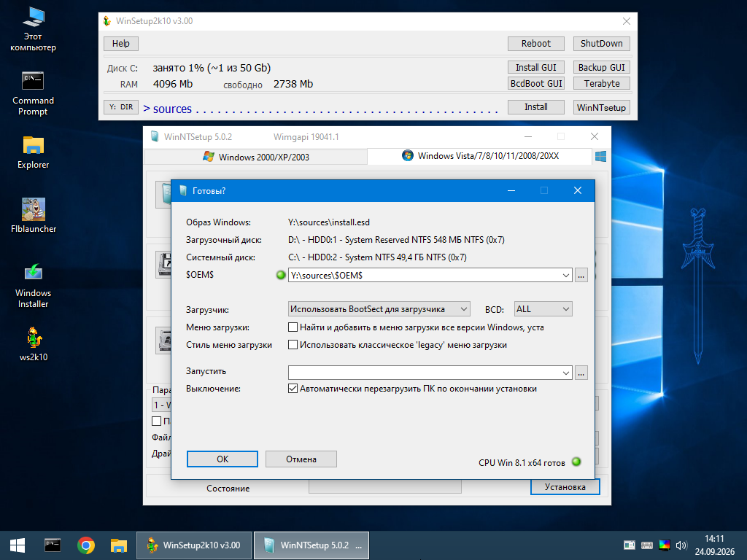Click the Установка button in WinNTSetup
The height and width of the screenshot is (560, 747).
click(x=565, y=486)
